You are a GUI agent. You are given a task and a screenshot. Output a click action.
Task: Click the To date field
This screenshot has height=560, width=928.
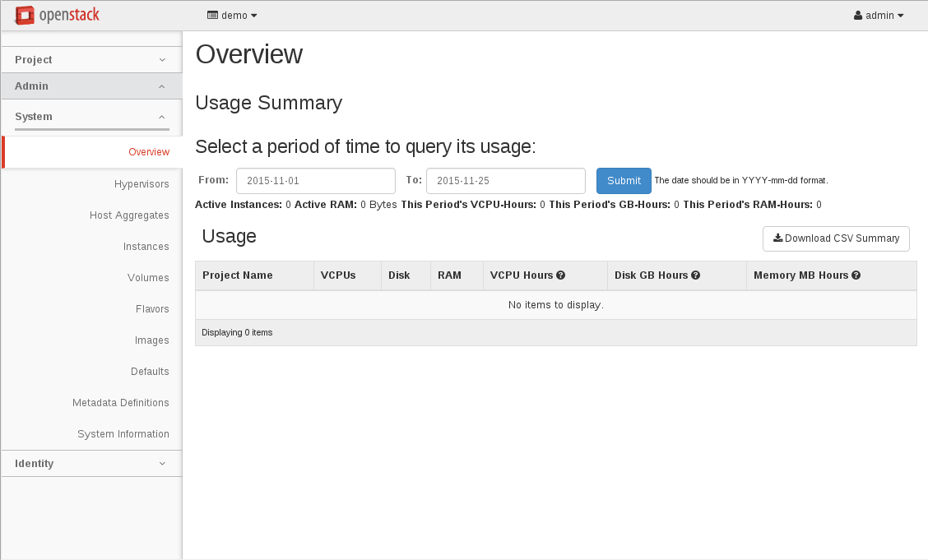tap(505, 181)
